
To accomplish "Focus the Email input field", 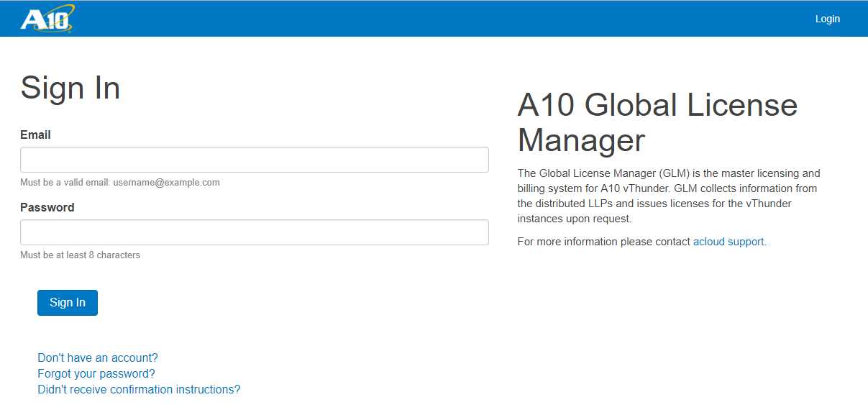I will tap(255, 160).
